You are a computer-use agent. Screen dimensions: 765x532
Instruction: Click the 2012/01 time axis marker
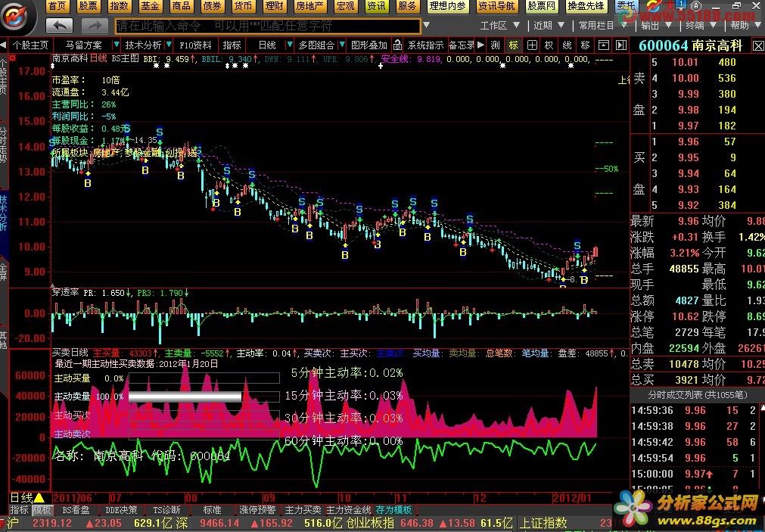(x=572, y=498)
